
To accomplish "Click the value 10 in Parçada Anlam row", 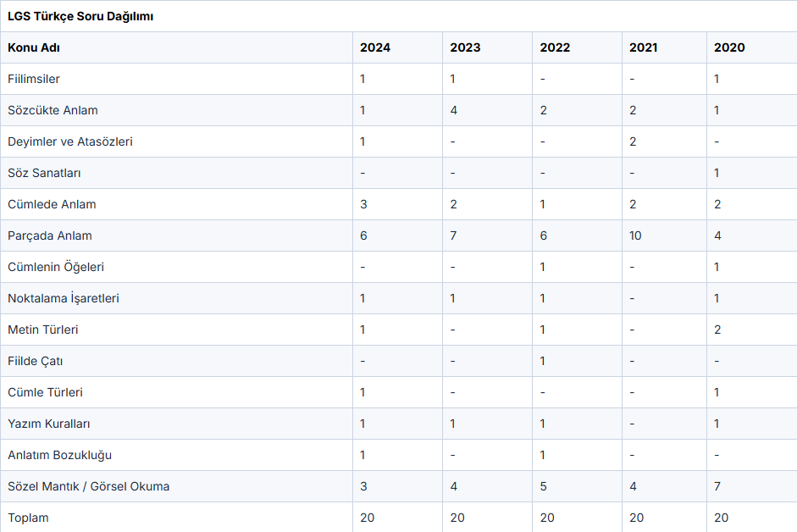I will click(x=636, y=236).
